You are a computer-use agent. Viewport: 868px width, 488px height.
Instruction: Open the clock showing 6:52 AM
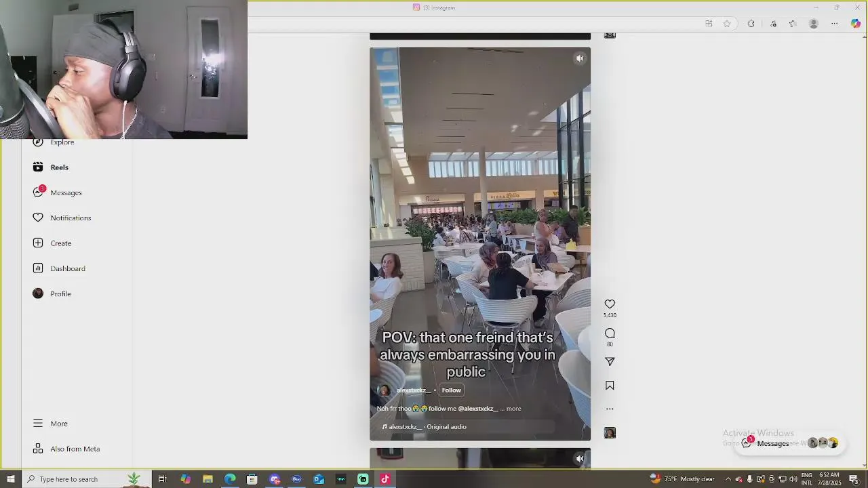[830, 479]
